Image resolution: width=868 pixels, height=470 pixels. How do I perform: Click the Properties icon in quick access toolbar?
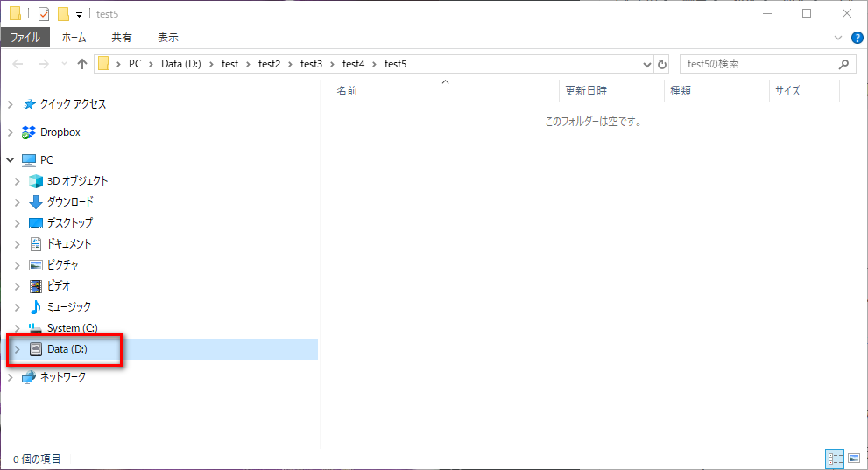pos(44,13)
